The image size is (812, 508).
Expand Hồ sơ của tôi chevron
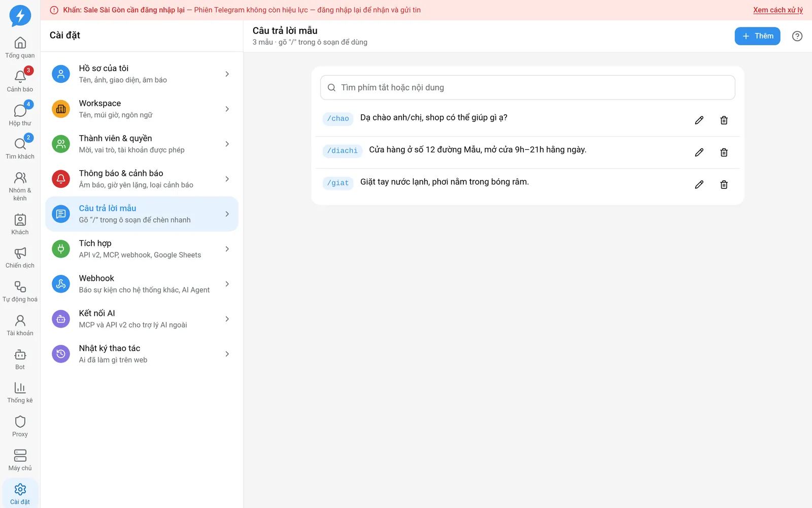pyautogui.click(x=227, y=74)
